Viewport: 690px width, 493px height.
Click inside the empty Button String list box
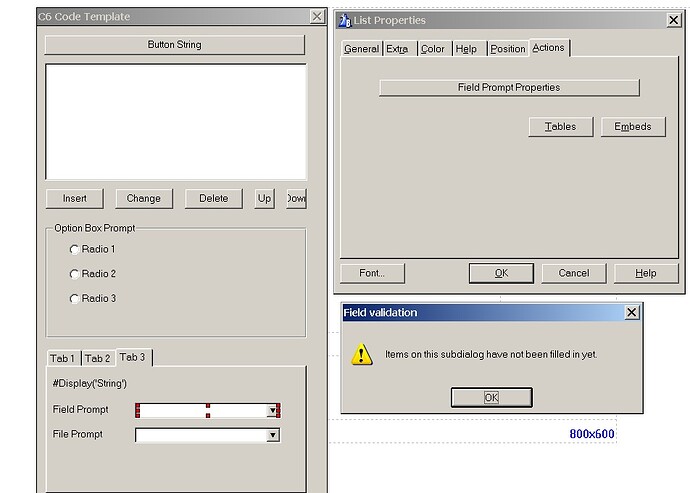coord(176,122)
